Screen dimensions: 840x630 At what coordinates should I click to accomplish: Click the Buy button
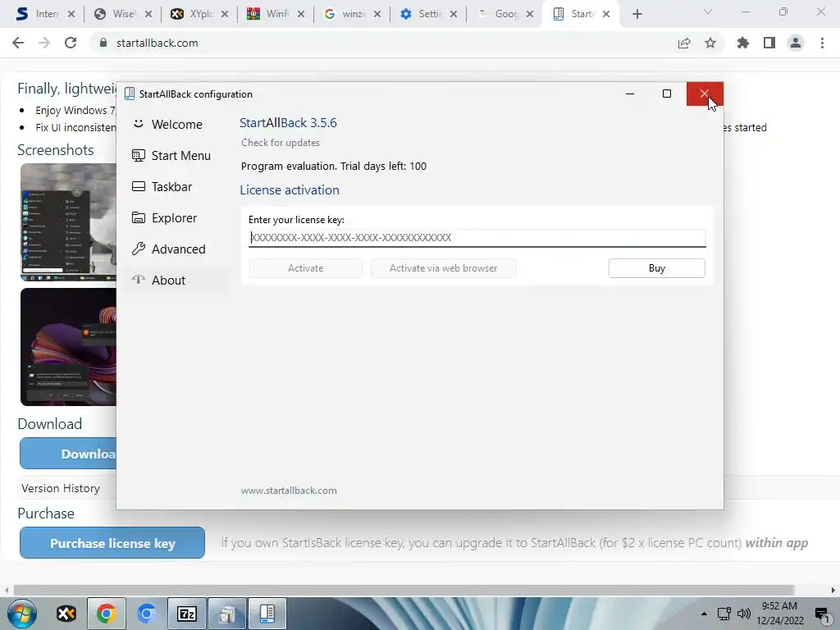[657, 268]
